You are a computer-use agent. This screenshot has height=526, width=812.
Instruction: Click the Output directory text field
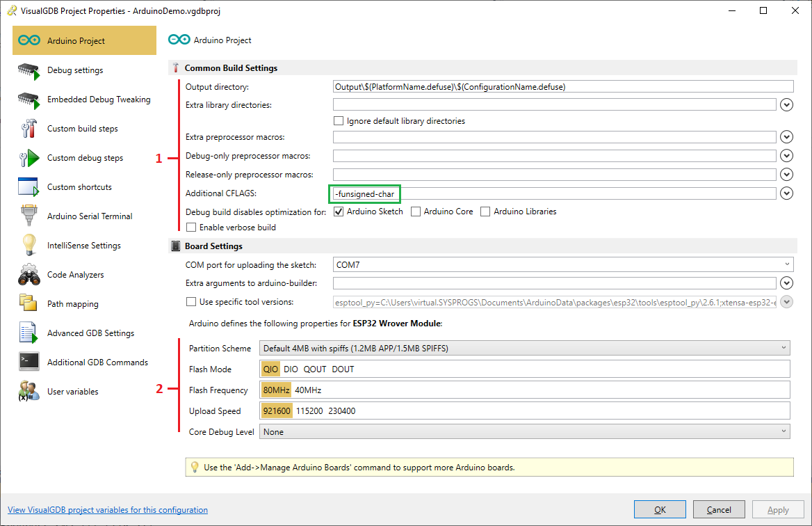563,86
